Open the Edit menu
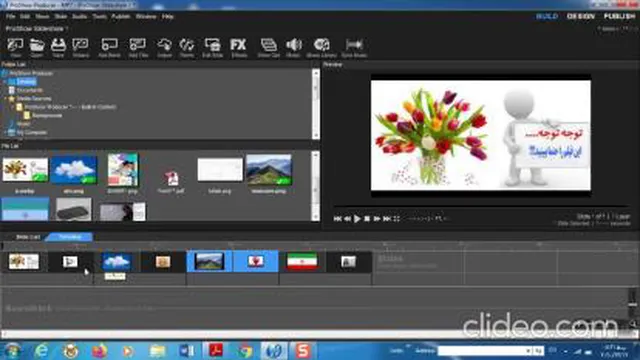The image size is (640, 360). (25, 17)
